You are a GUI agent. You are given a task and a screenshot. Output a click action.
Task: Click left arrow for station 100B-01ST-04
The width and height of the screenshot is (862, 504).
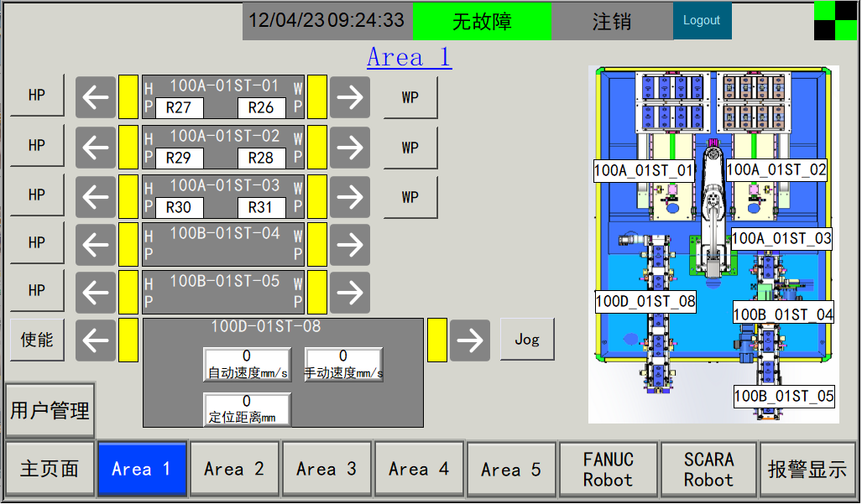coord(96,244)
